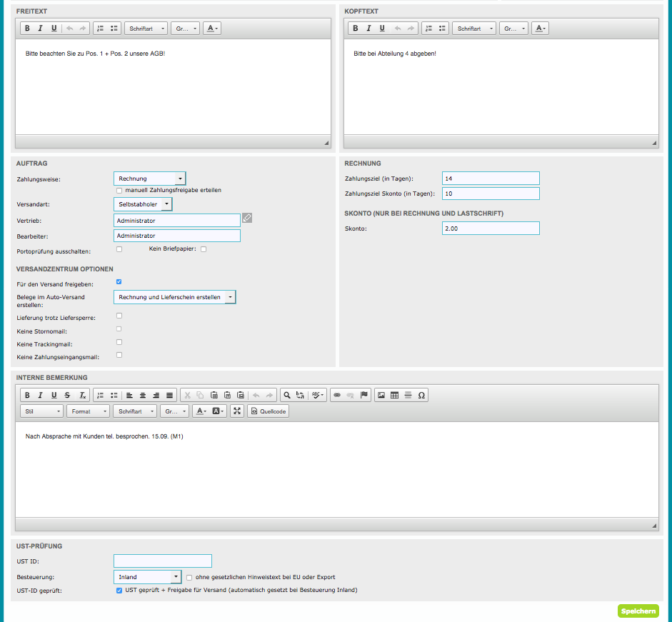Viewport: 672px width, 622px height.
Task: Maximize the Interne Bemerkung editor
Action: coord(237,411)
